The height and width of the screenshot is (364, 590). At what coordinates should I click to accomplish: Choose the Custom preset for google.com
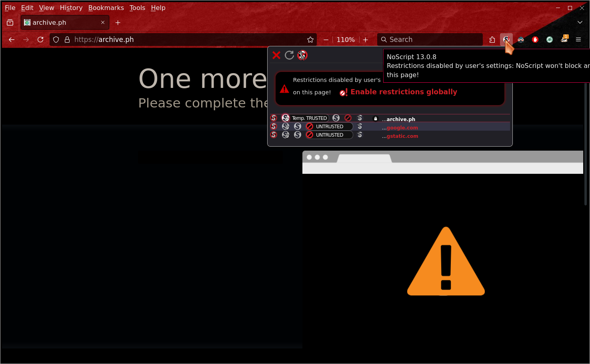360,126
